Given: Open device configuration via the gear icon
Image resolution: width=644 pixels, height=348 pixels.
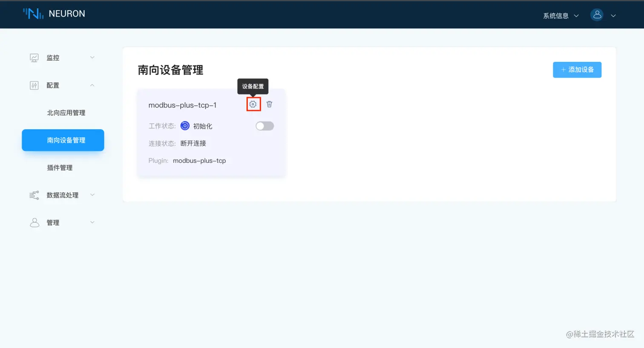Looking at the screenshot, I should click(x=253, y=104).
